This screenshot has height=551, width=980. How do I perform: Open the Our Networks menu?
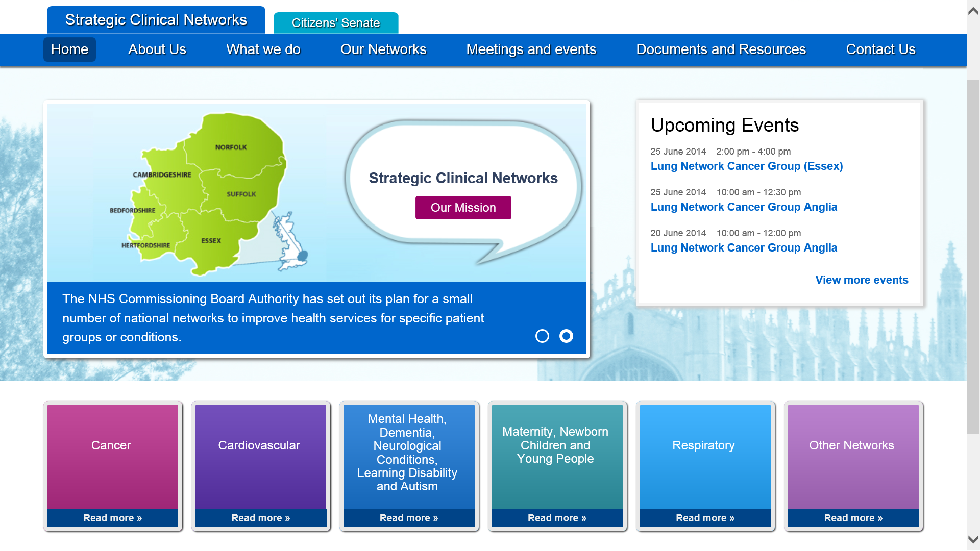tap(383, 49)
